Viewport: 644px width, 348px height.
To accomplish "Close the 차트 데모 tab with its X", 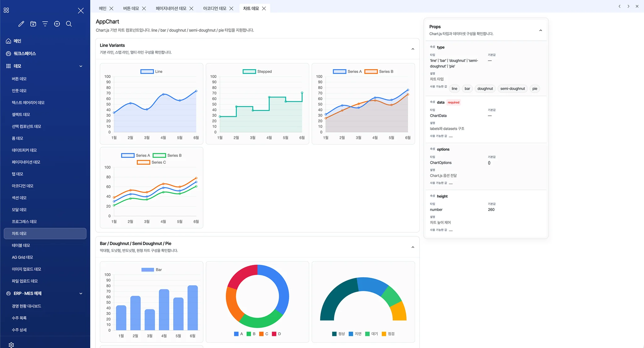I will 264,8.
